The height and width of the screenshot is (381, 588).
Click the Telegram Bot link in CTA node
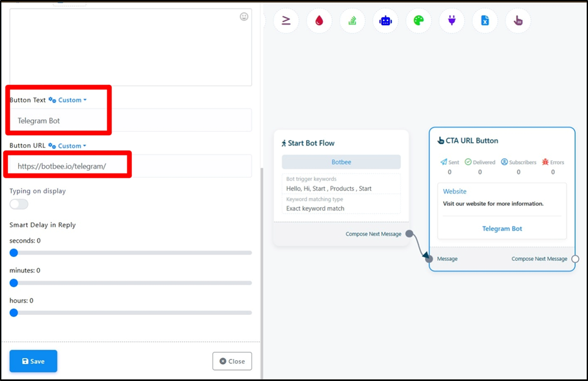(x=502, y=228)
